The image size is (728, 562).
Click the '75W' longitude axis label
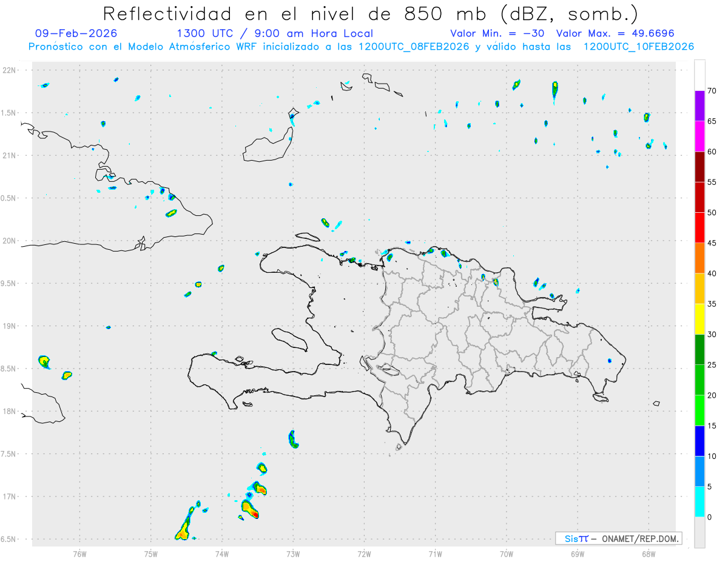[x=151, y=554]
